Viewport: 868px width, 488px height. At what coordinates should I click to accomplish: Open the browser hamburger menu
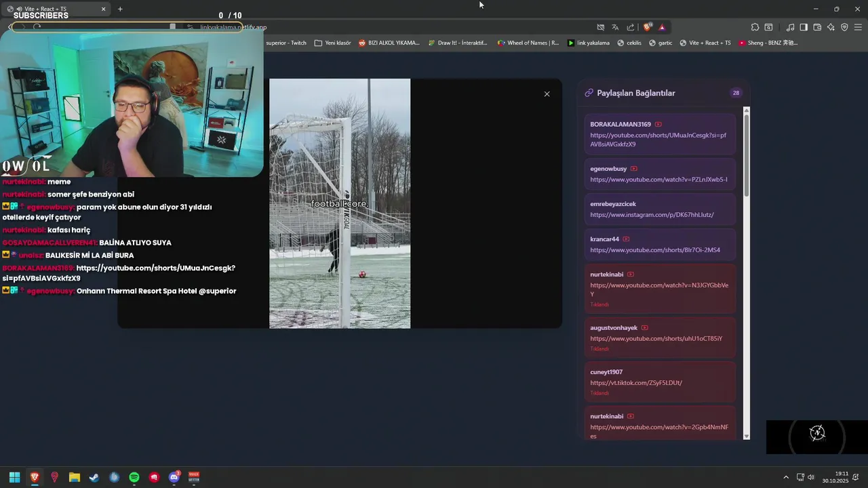pyautogui.click(x=858, y=27)
